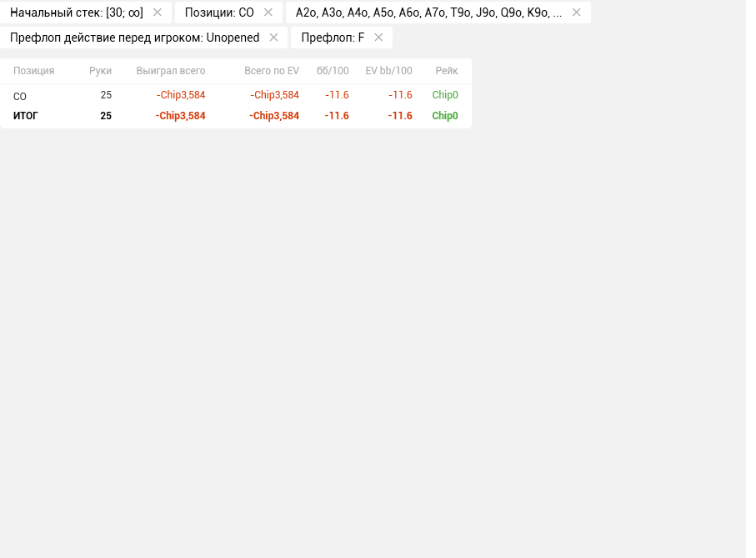Sort by Выиграл всего column header
The width and height of the screenshot is (756, 558).
point(171,71)
